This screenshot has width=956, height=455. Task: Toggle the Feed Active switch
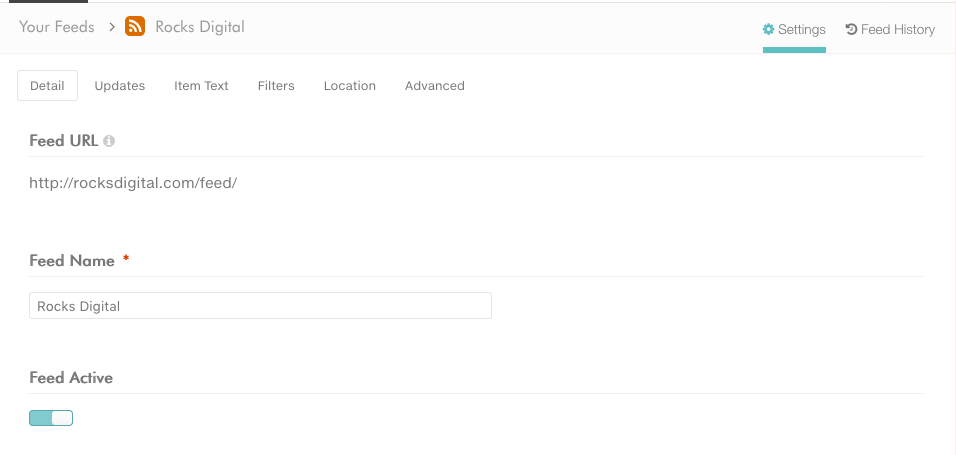[x=51, y=418]
